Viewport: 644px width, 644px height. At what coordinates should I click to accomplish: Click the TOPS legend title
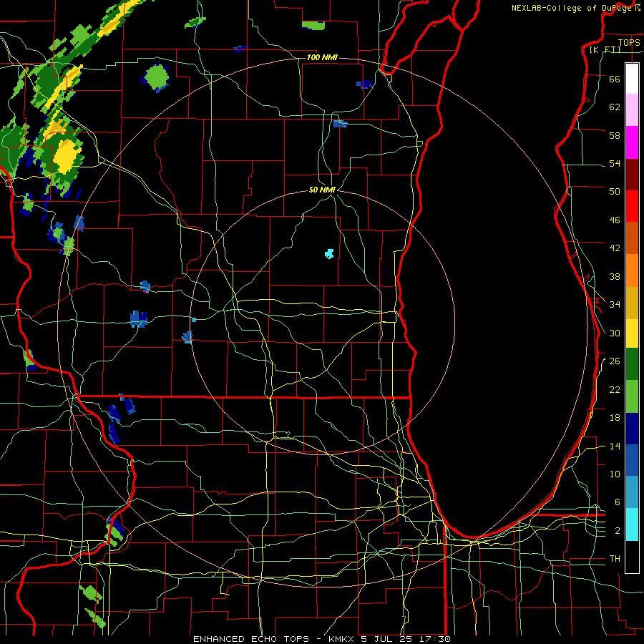pyautogui.click(x=629, y=42)
